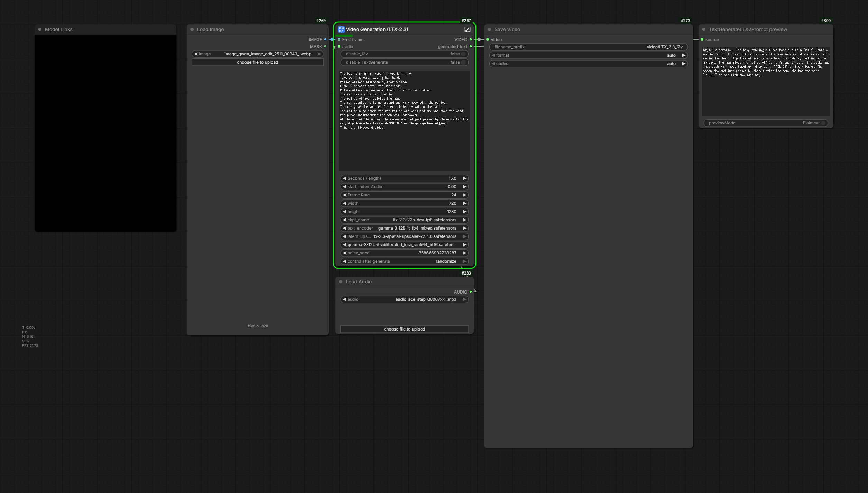The width and height of the screenshot is (868, 493).
Task: Click the audio input slot on Video Generation
Action: pos(339,46)
